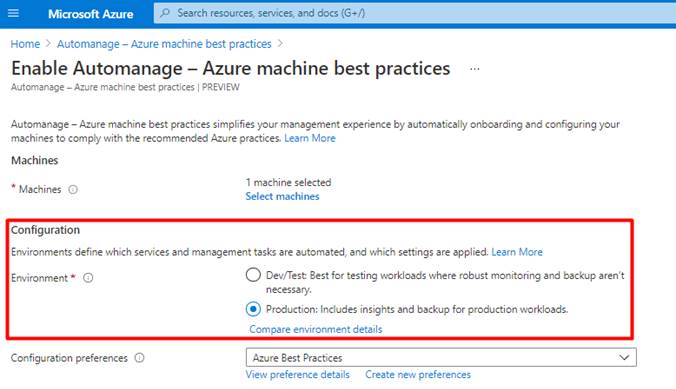Open Automanage – Azure machine best practices breadcrumb
The height and width of the screenshot is (389, 676).
click(x=164, y=44)
